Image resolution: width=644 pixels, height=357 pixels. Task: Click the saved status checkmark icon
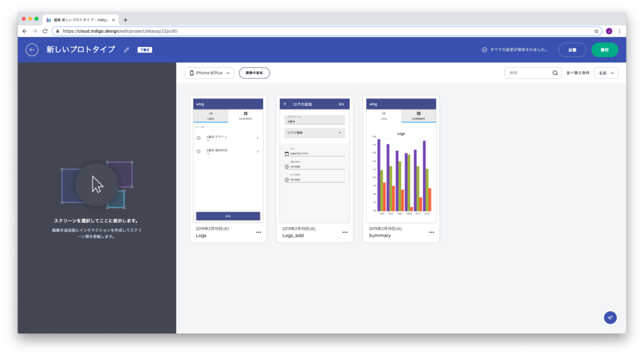pos(485,50)
